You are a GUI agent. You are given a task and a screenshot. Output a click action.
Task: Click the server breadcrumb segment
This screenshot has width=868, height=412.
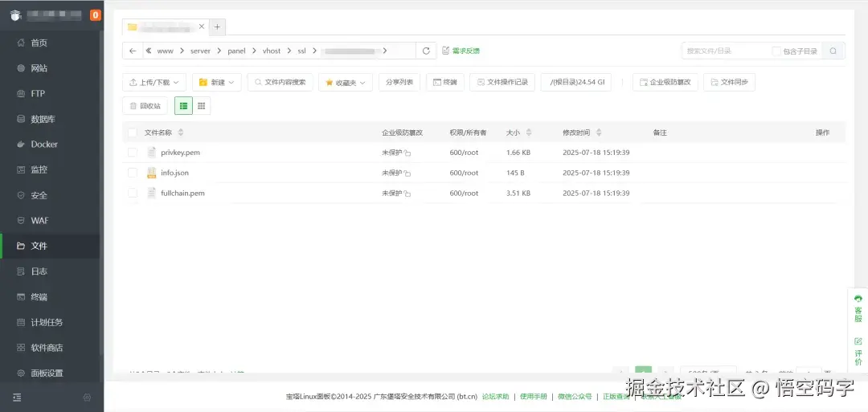(200, 51)
